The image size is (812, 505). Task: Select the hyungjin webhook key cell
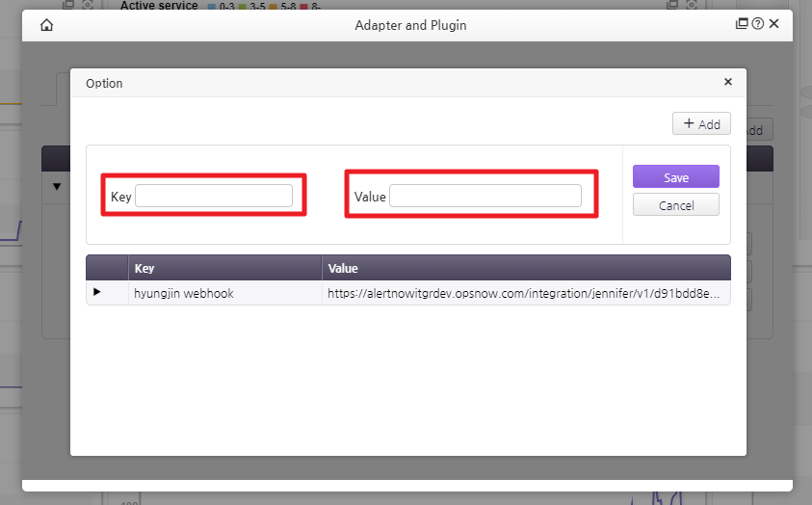224,292
